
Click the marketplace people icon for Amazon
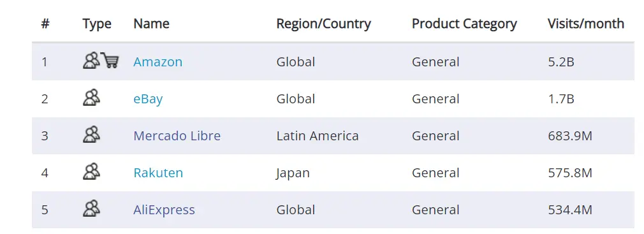(91, 61)
